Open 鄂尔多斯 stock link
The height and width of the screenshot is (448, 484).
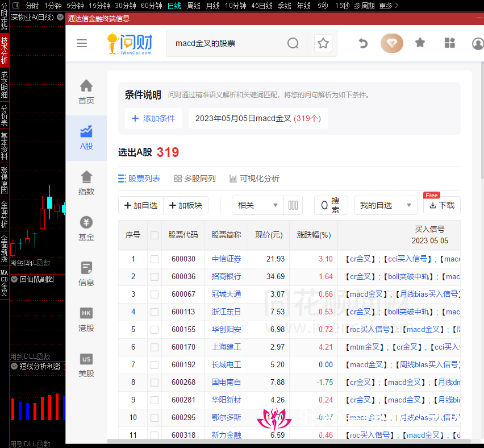(x=226, y=418)
